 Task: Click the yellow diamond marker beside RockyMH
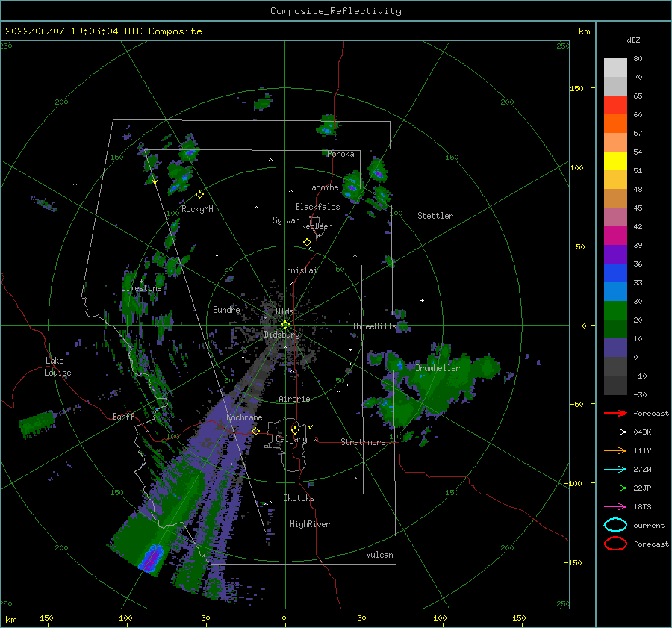tap(199, 195)
